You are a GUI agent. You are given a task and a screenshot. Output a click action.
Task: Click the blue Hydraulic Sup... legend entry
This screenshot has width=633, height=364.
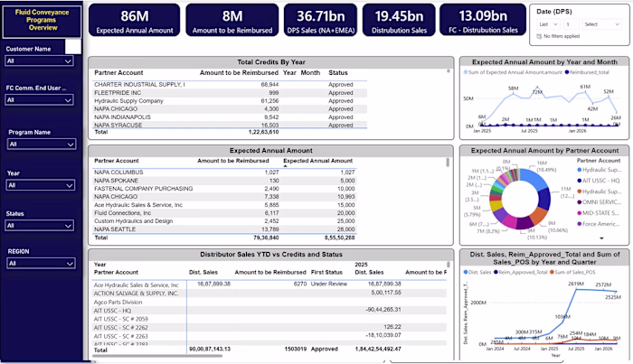599,170
